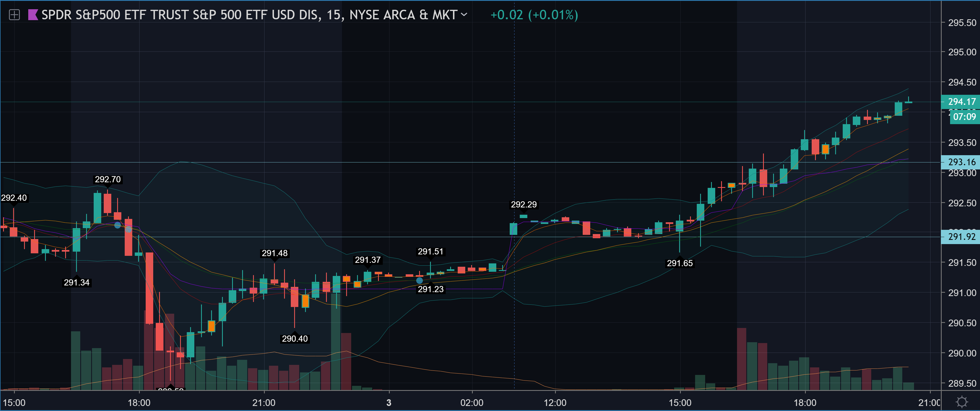Click the SPDR S&P500 ETF TRUST title

coord(249,15)
